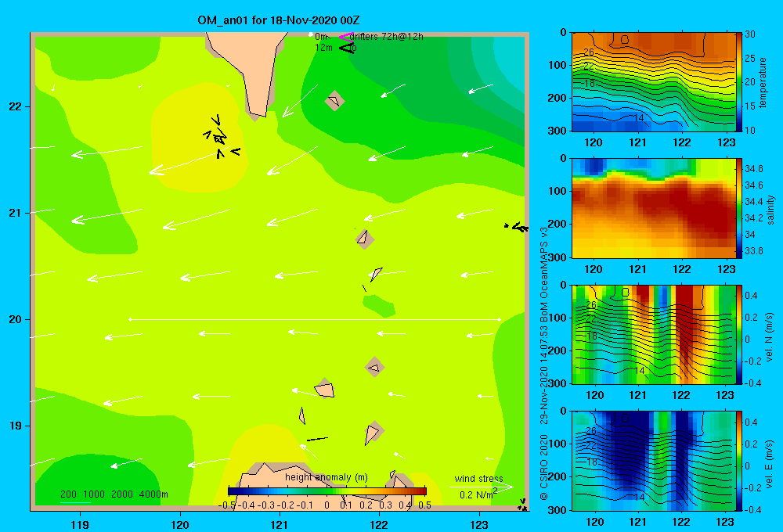
Task: Click the 'wind stress' label
Action: tap(478, 478)
